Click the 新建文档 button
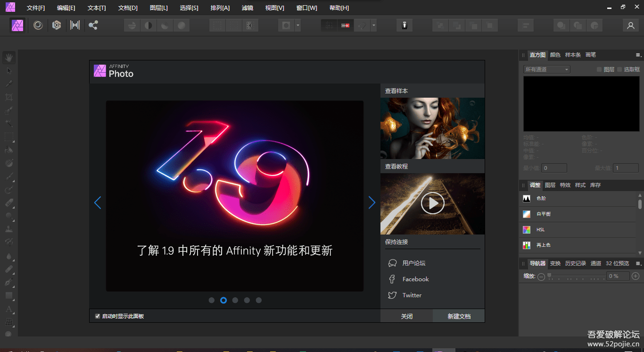 tap(459, 316)
